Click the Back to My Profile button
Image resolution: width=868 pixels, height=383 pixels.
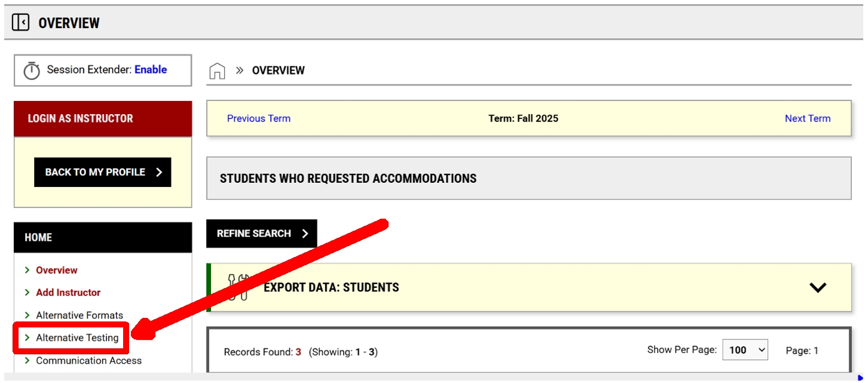tap(103, 172)
